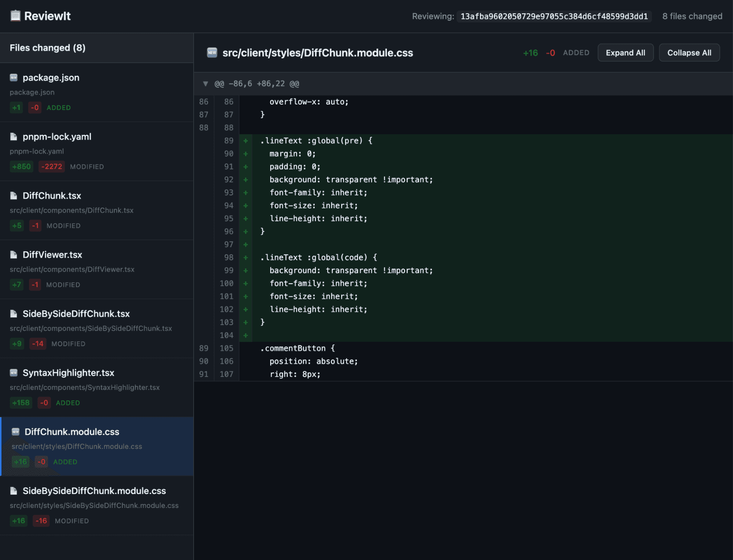Click the SideBySideDiffChunk.tsx file icon
733x560 pixels.
14,314
